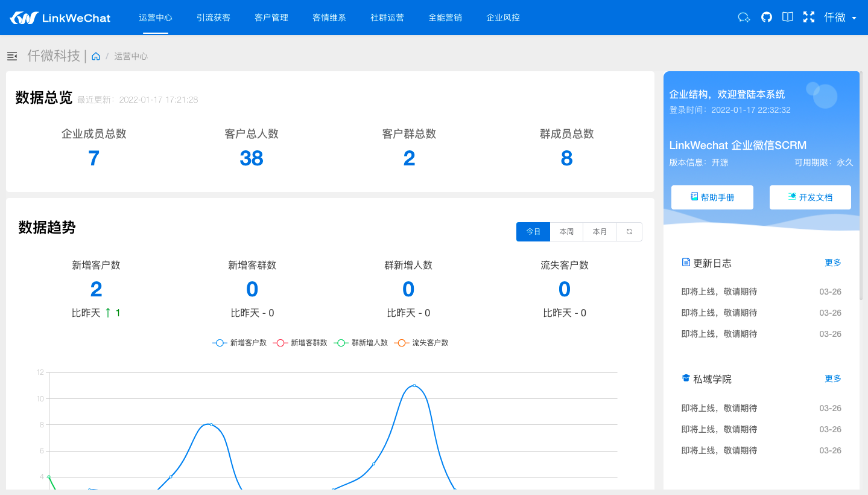Refresh the data trend with refresh icon
The width and height of the screenshot is (868, 495).
point(629,232)
